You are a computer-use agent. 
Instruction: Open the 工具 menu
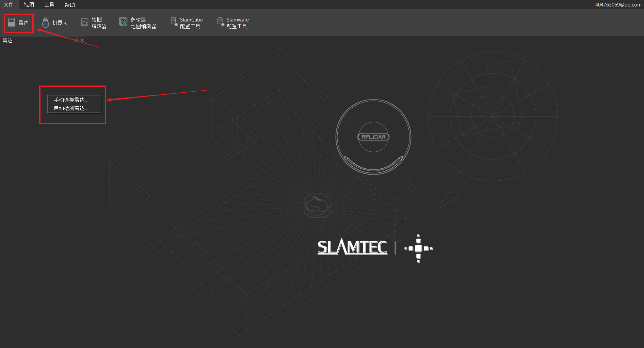point(49,4)
